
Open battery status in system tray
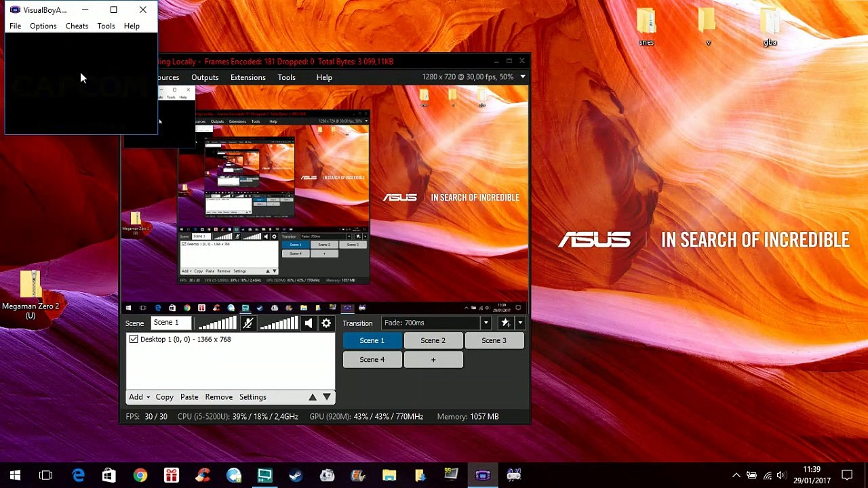pos(751,475)
